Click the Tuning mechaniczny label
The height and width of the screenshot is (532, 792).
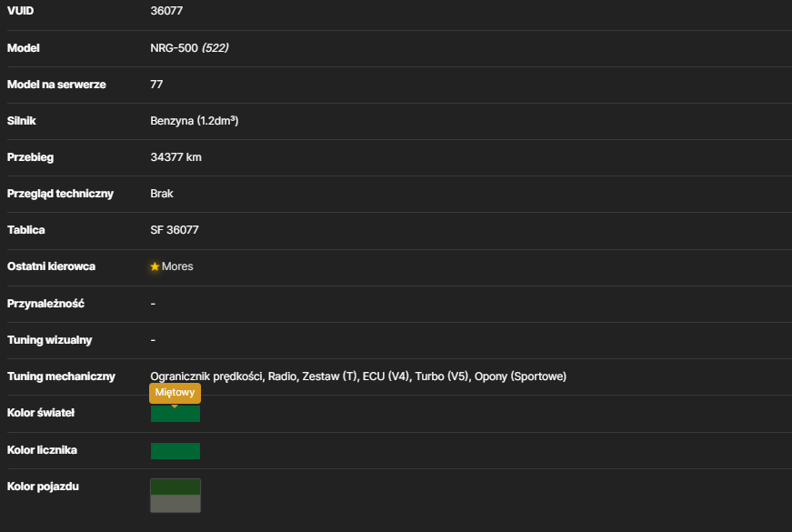tap(61, 376)
